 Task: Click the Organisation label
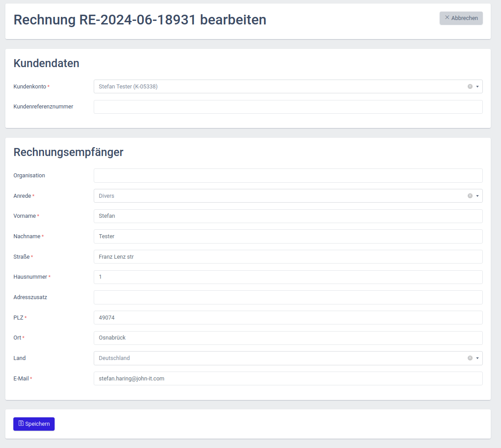(x=29, y=176)
